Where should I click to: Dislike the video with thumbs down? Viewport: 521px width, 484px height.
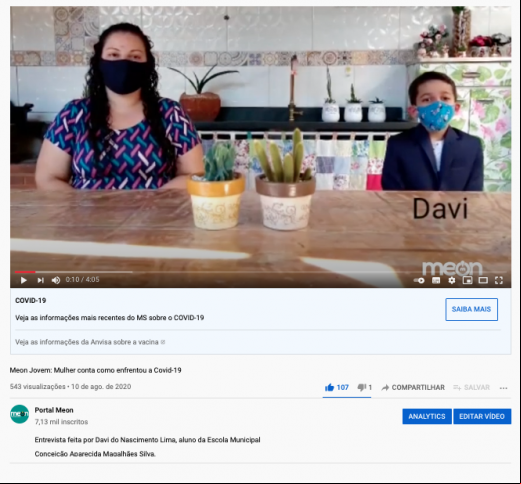pos(365,387)
